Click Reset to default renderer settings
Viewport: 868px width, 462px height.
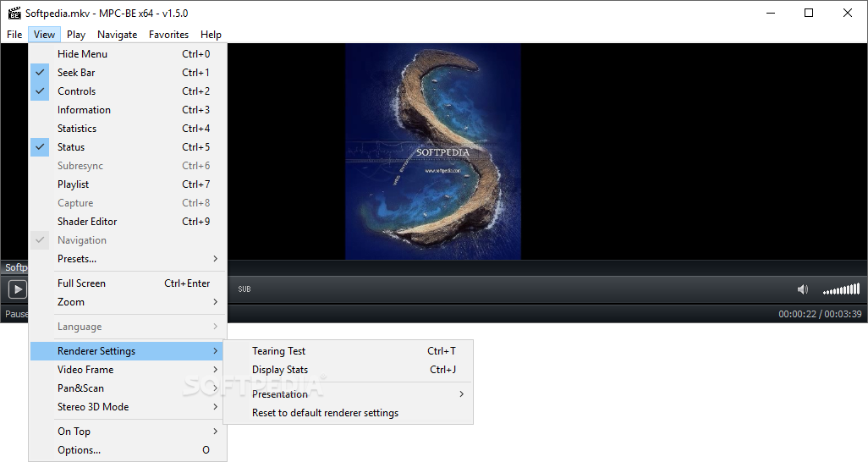(349, 413)
